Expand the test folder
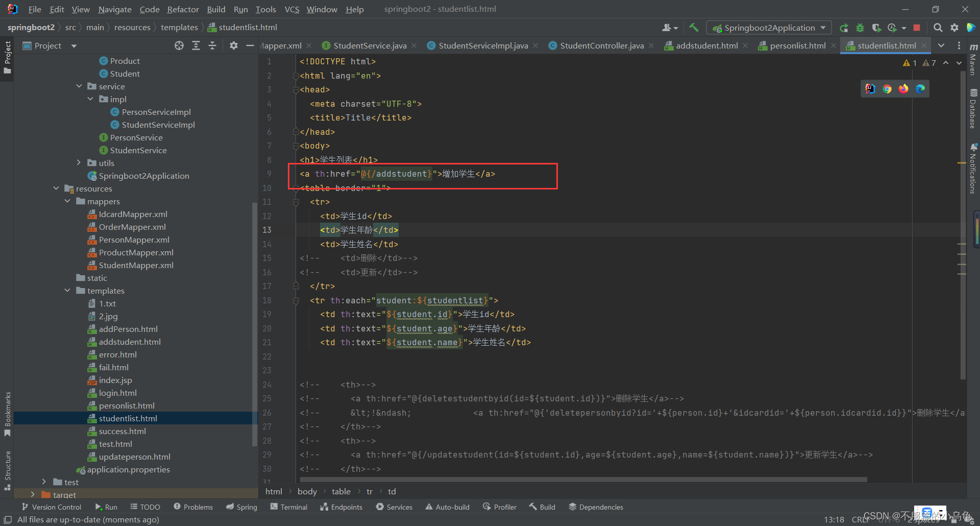 [x=44, y=482]
